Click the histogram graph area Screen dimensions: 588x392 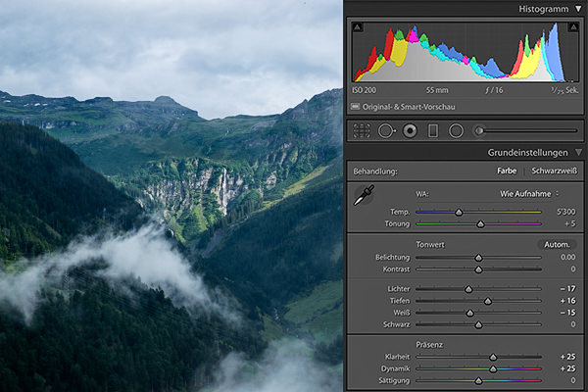point(465,52)
